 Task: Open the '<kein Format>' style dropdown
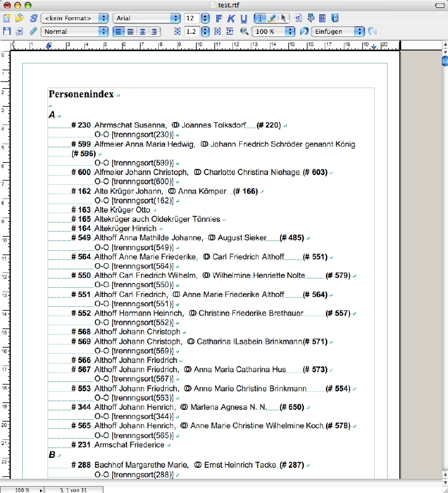pyautogui.click(x=74, y=18)
